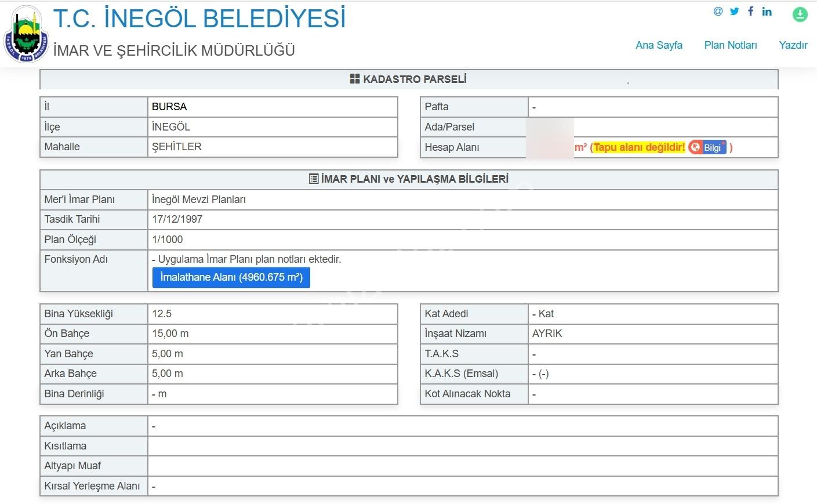The width and height of the screenshot is (817, 504).
Task: Click the Bilgi info button
Action: [707, 147]
